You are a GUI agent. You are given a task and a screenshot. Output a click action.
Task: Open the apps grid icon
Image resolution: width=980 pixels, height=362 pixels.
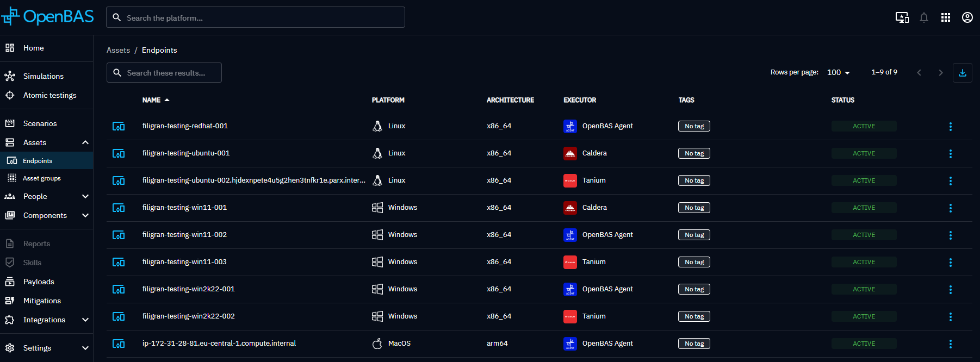click(x=946, y=17)
